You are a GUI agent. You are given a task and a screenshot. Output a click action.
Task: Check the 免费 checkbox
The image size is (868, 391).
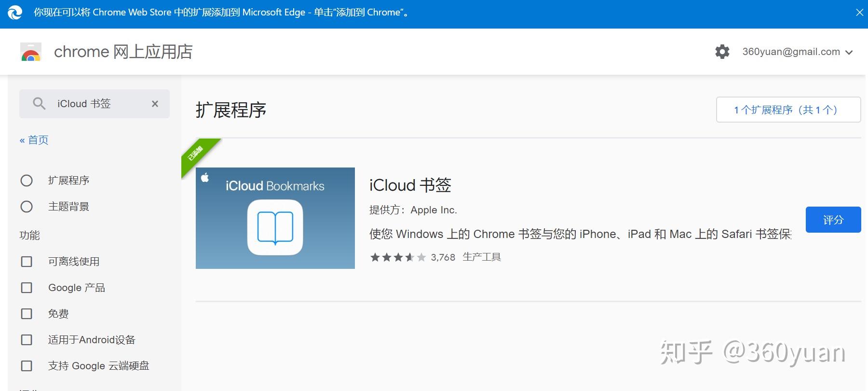27,314
